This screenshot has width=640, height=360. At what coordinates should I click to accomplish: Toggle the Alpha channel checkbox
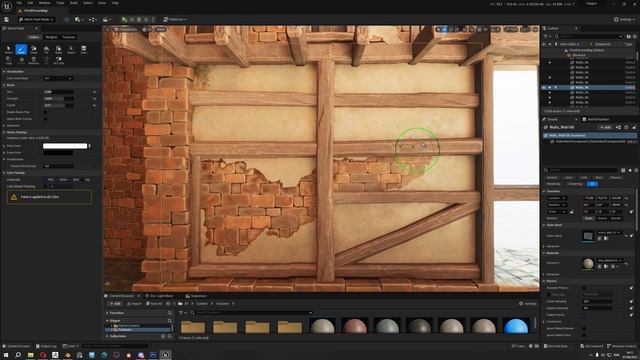(x=82, y=180)
